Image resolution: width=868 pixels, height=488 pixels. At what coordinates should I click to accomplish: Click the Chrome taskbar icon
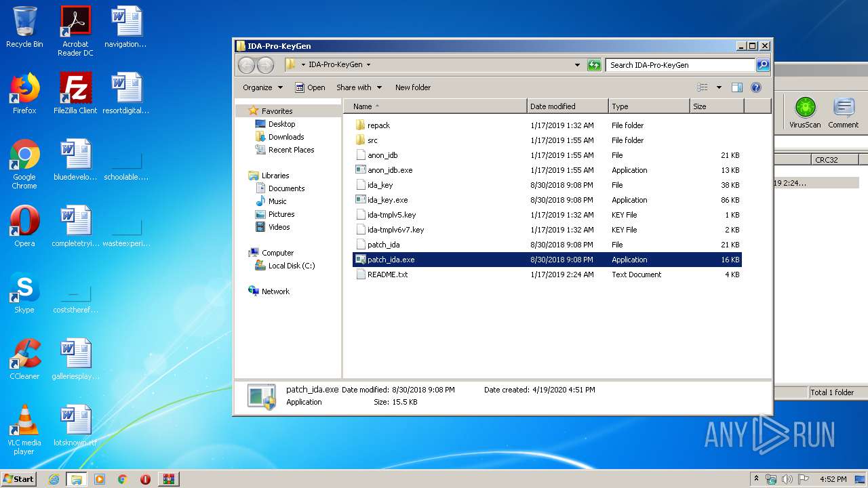pos(122,479)
